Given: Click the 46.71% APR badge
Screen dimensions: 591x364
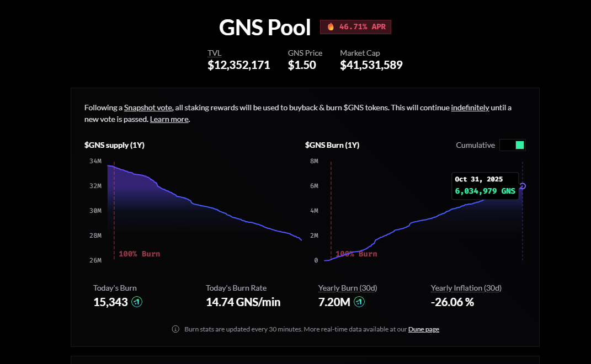Looking at the screenshot, I should (356, 27).
